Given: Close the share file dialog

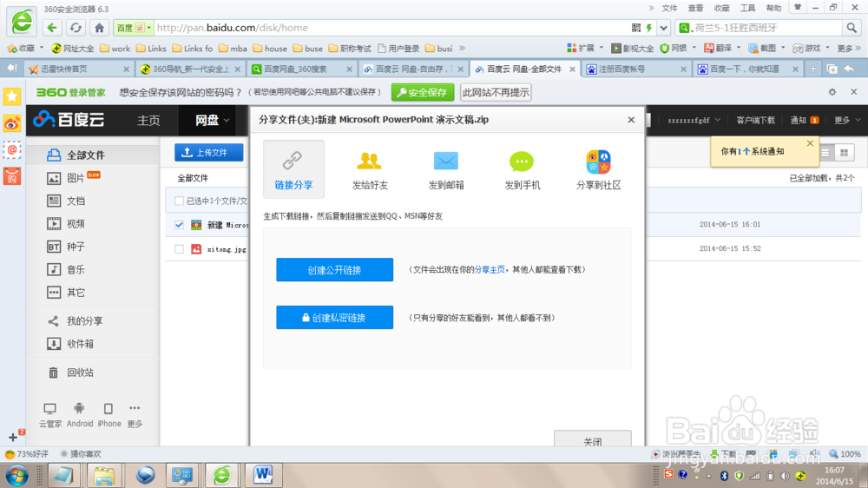Looking at the screenshot, I should tap(631, 120).
